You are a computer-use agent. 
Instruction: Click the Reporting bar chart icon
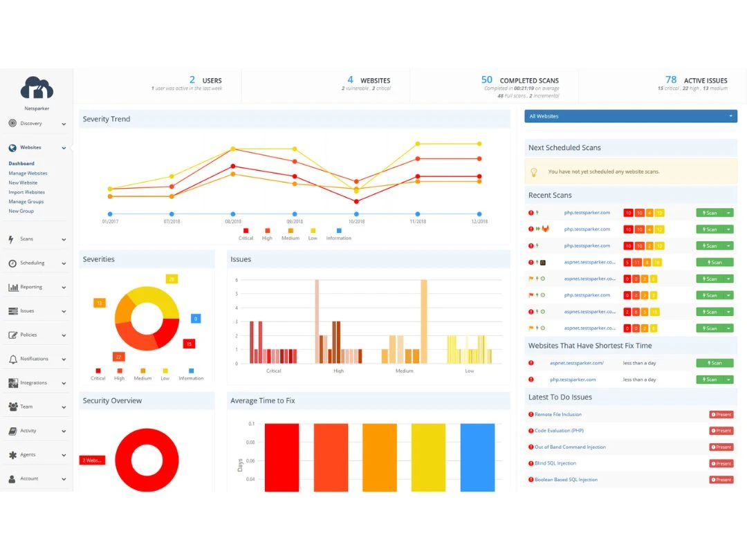13,287
